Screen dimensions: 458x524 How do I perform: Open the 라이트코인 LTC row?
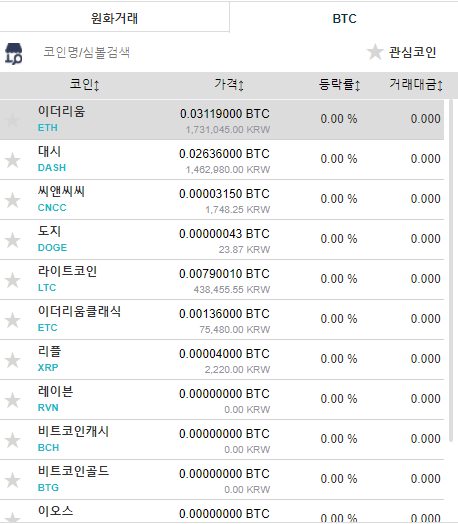[x=222, y=280]
